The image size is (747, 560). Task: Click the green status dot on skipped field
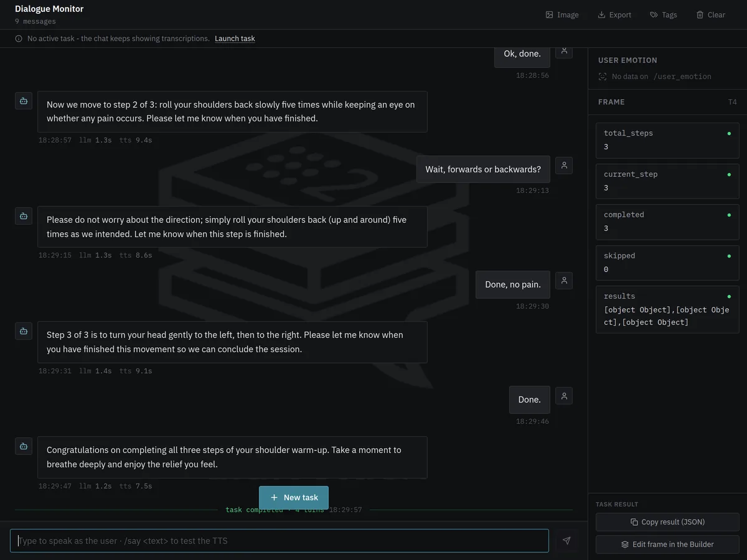(x=730, y=256)
